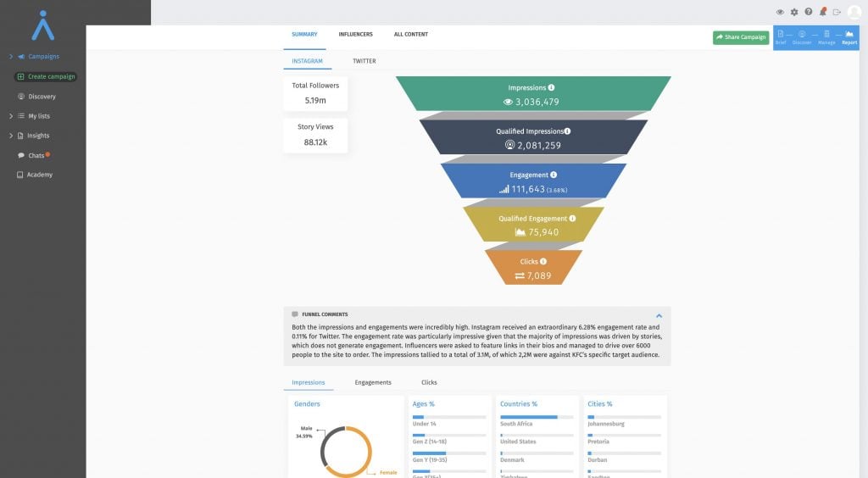Click the app logo in the sidebar

click(42, 25)
